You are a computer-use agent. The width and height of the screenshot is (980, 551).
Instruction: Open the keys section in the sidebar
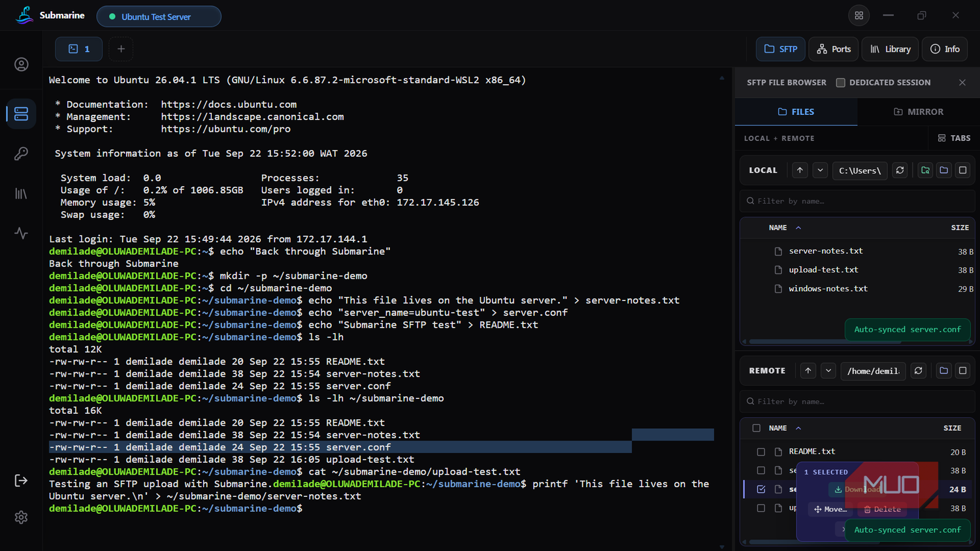[22, 153]
